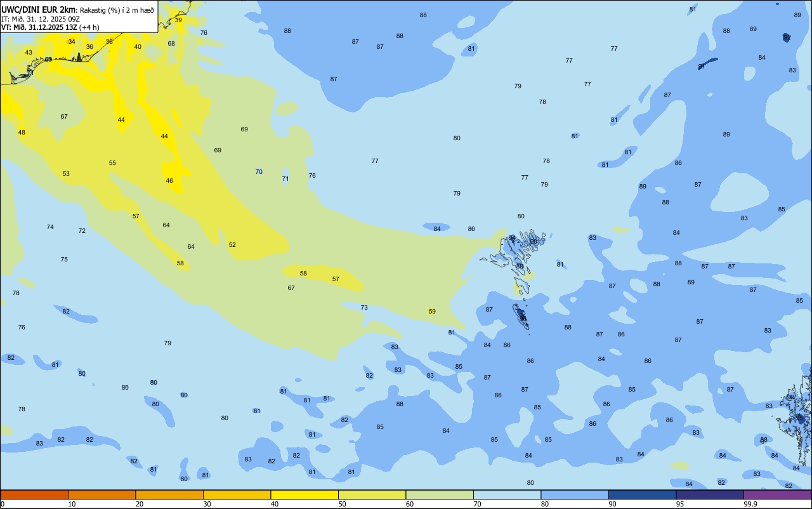The width and height of the screenshot is (812, 509).
Task: Click the humidity value '68' on the map
Action: [171, 44]
